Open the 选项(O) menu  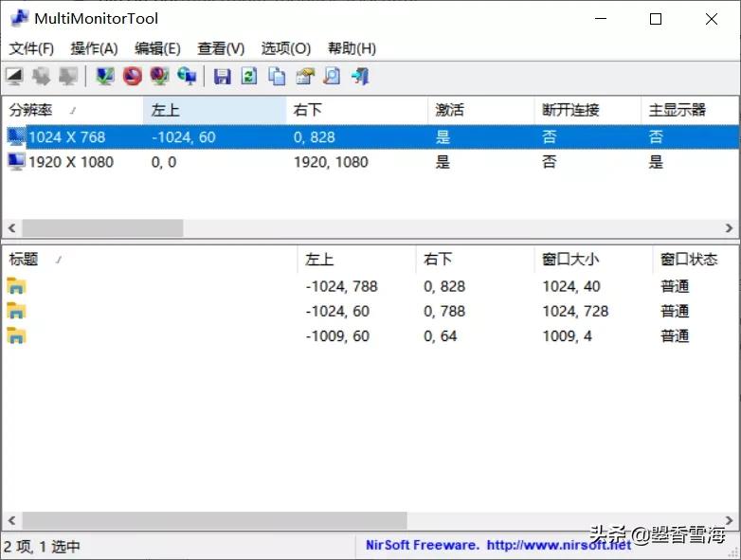(x=286, y=48)
